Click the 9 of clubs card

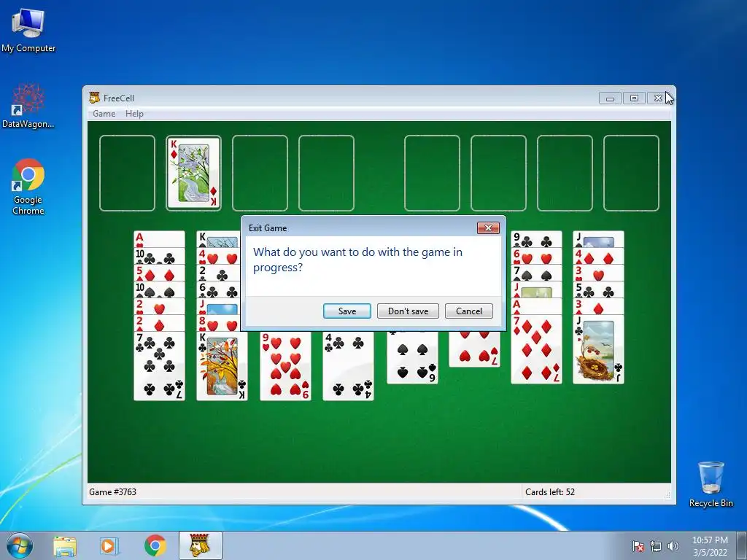[x=536, y=239]
